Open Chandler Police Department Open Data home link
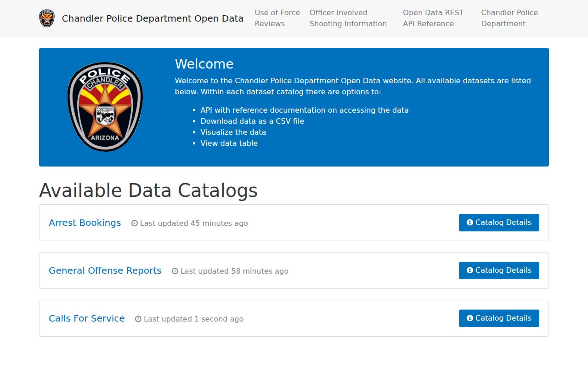The width and height of the screenshot is (588, 368). (x=153, y=18)
